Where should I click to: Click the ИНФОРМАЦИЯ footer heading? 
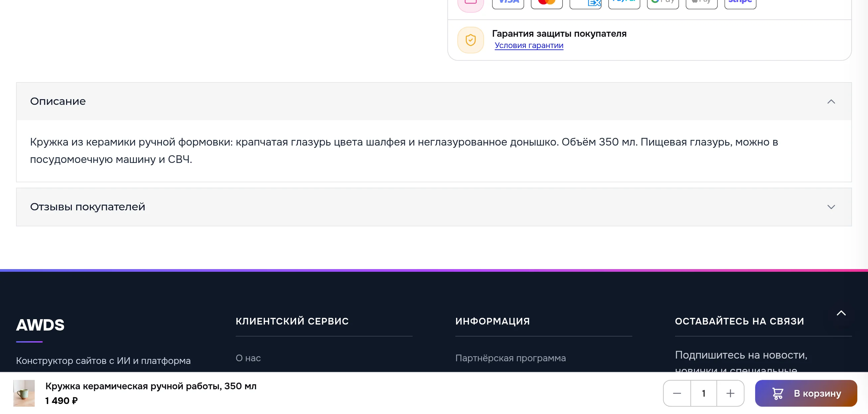coord(492,321)
